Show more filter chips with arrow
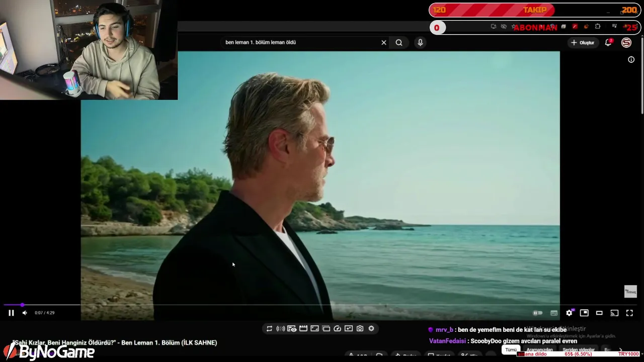Image resolution: width=644 pixels, height=362 pixels. (x=620, y=350)
